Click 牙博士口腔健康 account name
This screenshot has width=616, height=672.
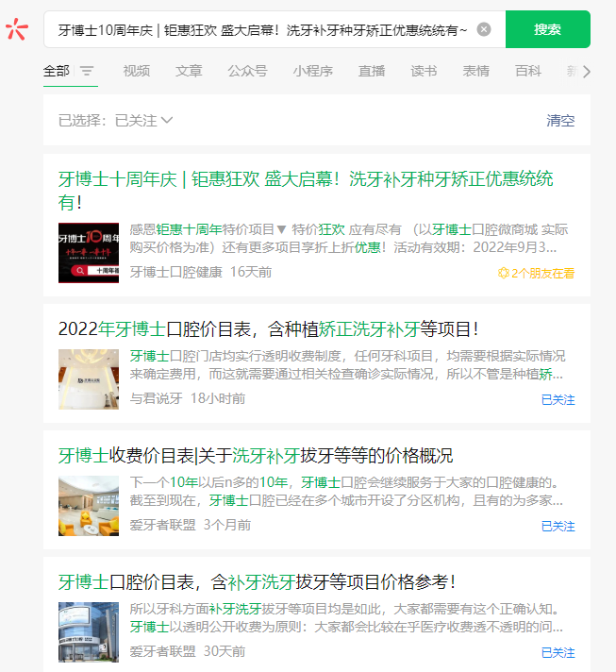[x=176, y=272]
